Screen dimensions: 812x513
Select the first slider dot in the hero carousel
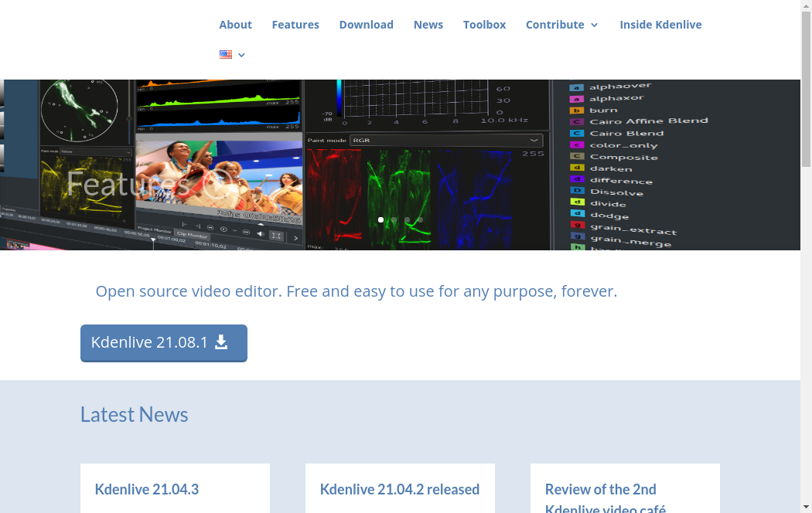(x=380, y=220)
